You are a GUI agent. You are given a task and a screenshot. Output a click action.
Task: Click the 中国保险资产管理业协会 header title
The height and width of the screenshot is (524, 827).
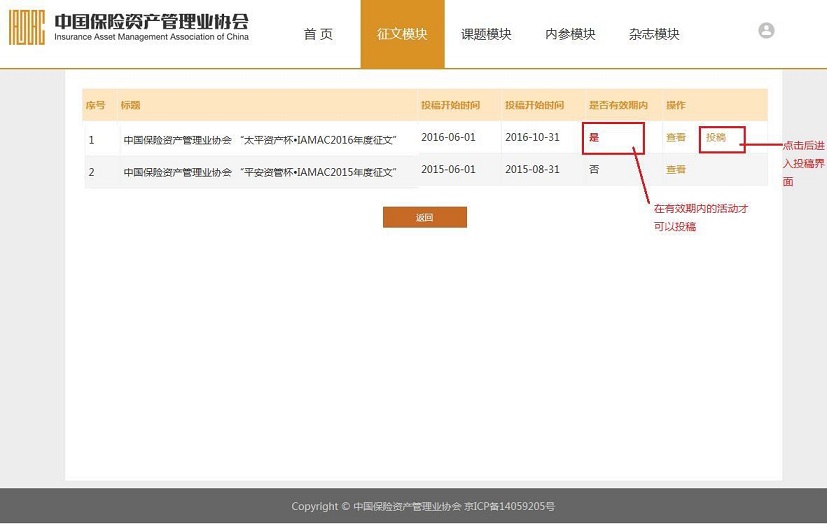pyautogui.click(x=151, y=22)
